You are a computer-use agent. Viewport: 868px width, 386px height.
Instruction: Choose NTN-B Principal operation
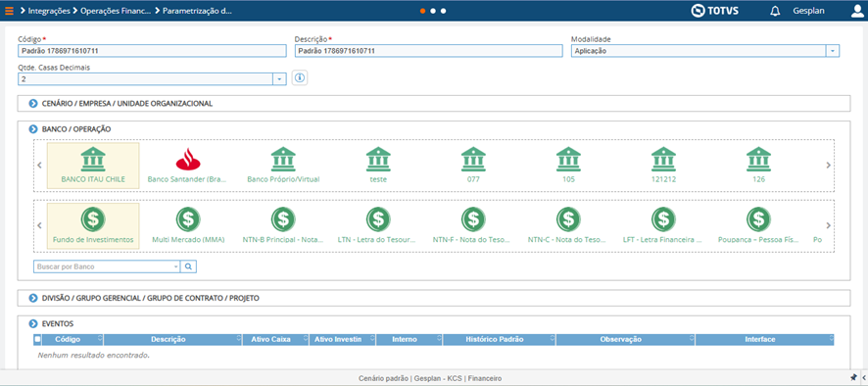pos(283,226)
